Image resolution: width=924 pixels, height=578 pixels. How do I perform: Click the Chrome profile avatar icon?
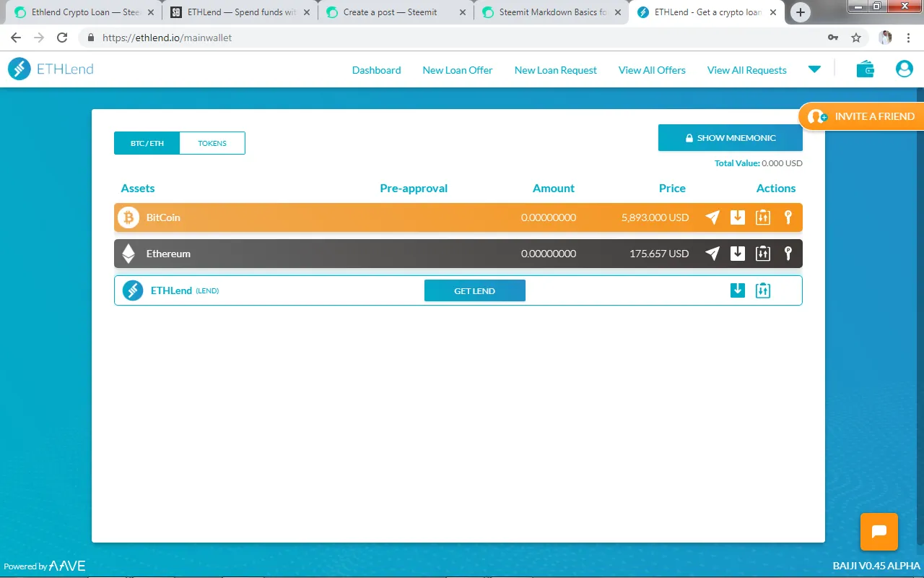click(885, 38)
